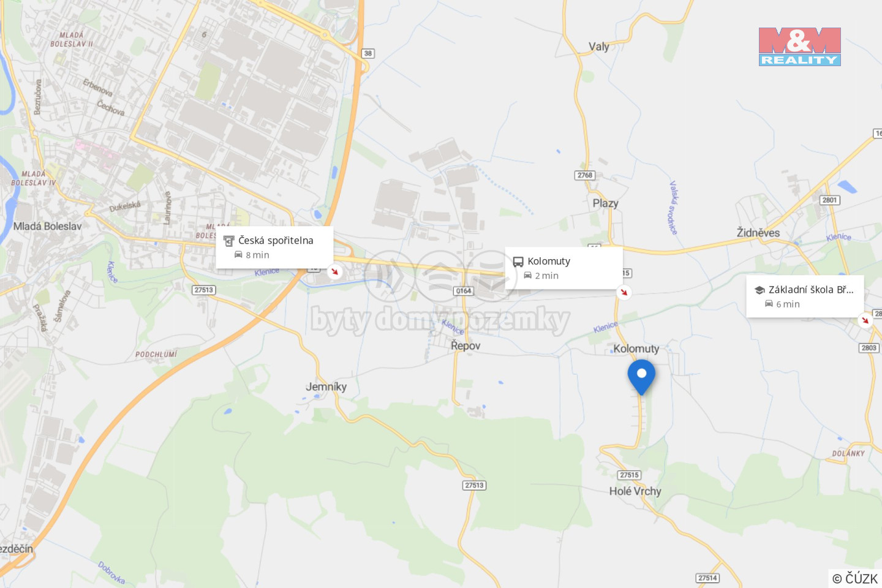The height and width of the screenshot is (588, 882).
Task: Click red arrow marker below Základní škola card
Action: point(865,320)
